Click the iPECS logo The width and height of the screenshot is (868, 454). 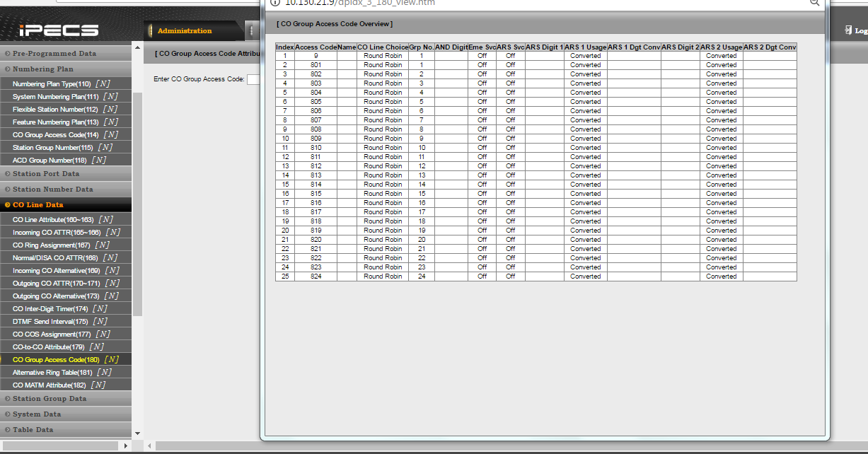pyautogui.click(x=59, y=30)
